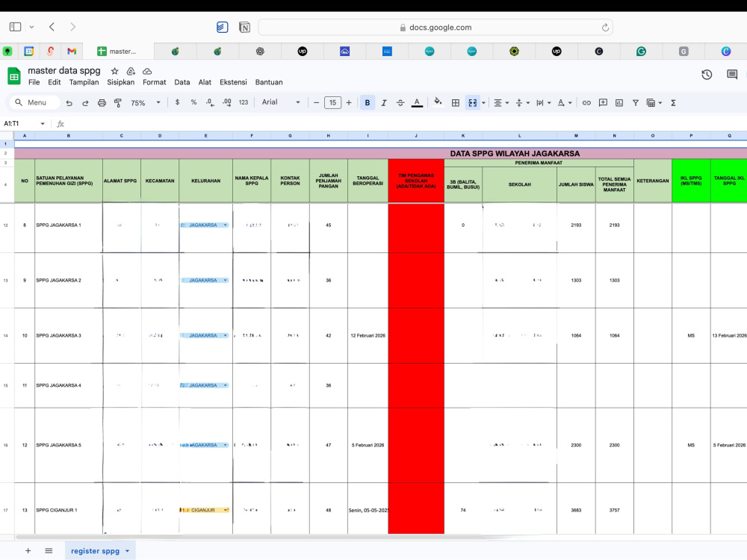Viewport: 747px width, 560px height.
Task: Open the Data menu
Action: tap(182, 82)
